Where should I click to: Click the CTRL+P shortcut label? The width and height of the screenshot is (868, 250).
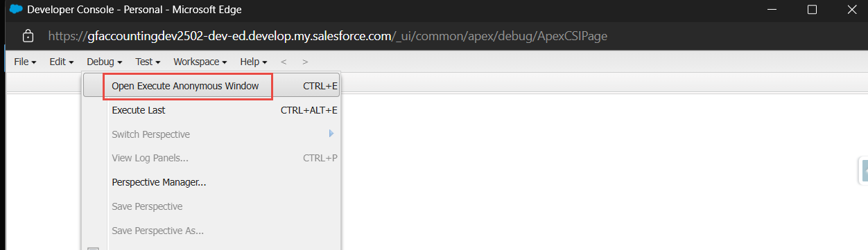(320, 158)
